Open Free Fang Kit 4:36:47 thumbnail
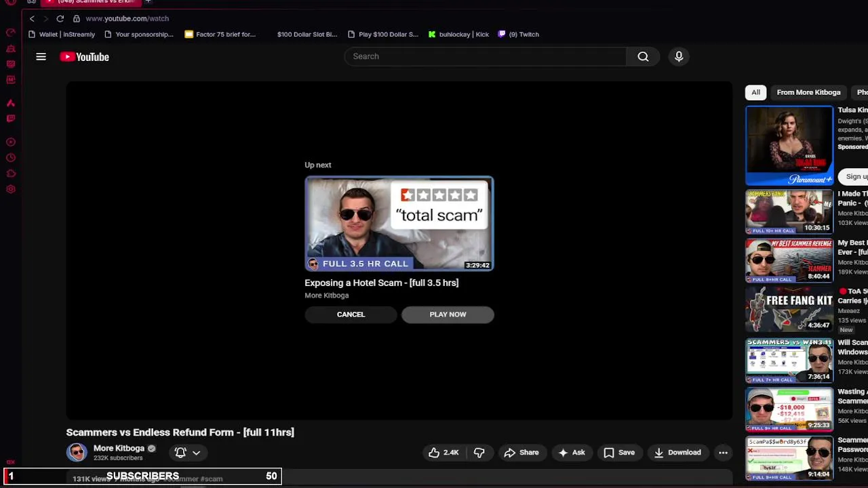The width and height of the screenshot is (868, 488). (x=789, y=309)
